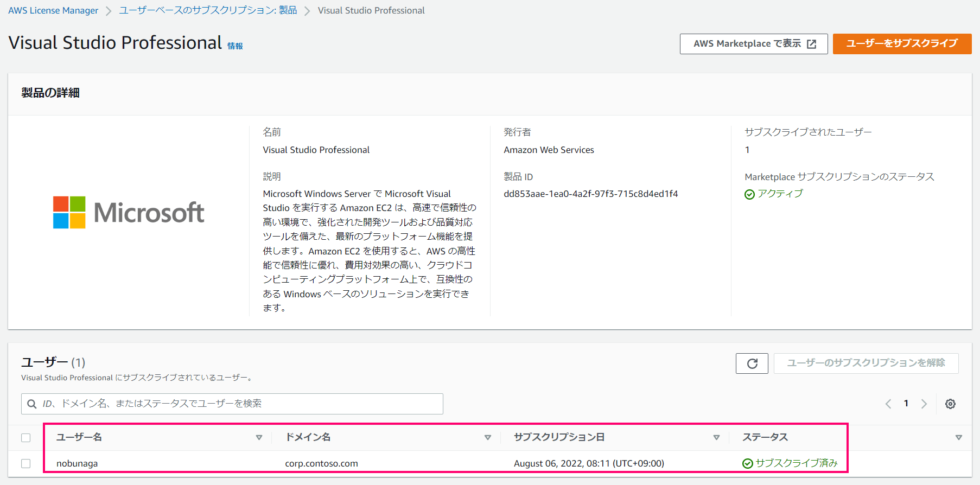The image size is (980, 485).
Task: Select the nobunaga row checkbox
Action: (26, 463)
